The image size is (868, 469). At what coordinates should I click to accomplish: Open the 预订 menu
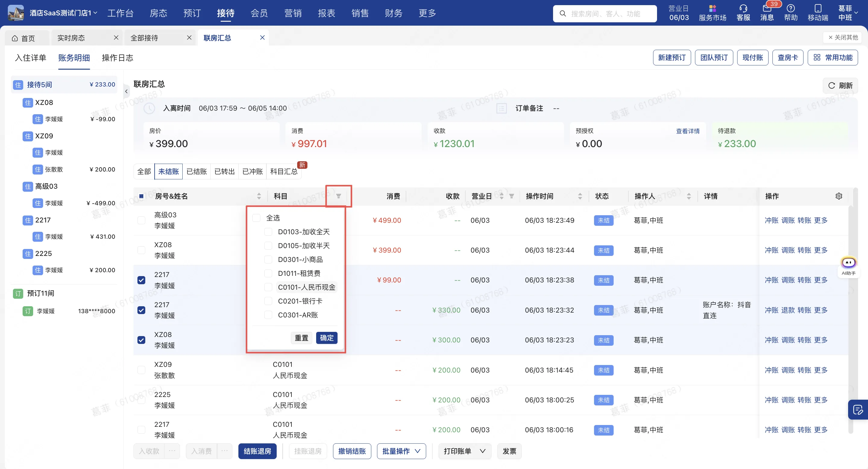pyautogui.click(x=192, y=13)
